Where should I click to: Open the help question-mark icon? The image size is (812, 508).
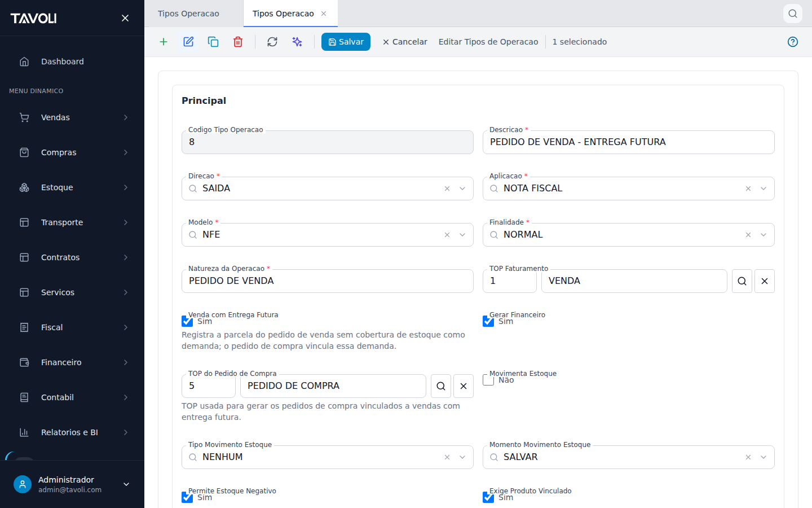pos(793,42)
